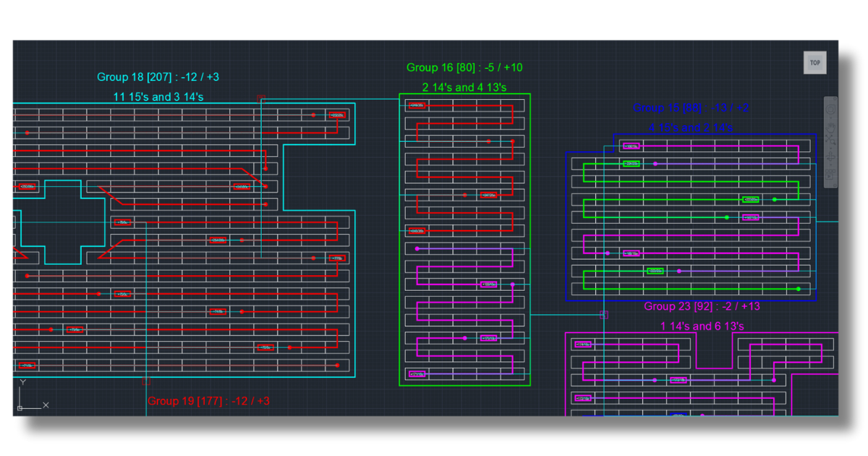Viewport: 868px width, 456px height.
Task: Launch ShowMotion from the navigation bar
Action: pos(830,174)
